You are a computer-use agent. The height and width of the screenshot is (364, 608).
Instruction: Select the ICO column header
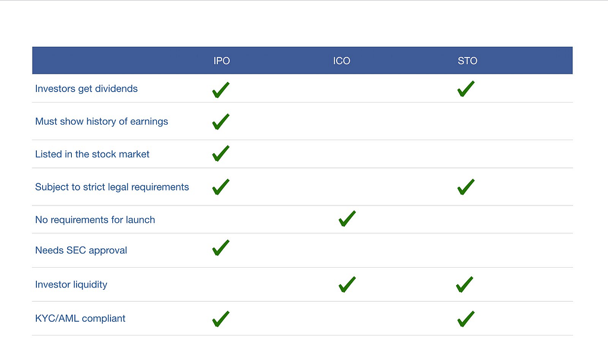pyautogui.click(x=341, y=61)
